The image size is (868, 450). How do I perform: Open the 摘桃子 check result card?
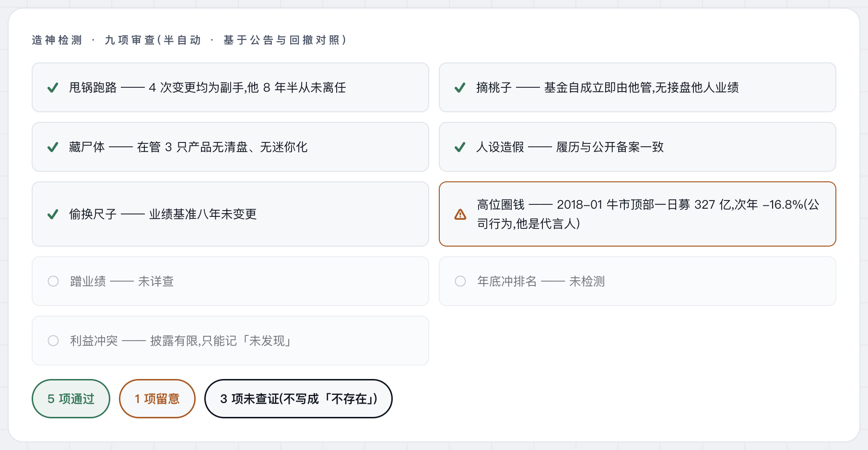point(637,87)
